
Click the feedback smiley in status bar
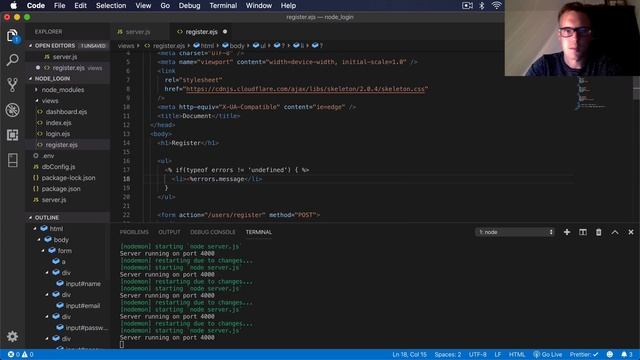pyautogui.click(x=609, y=354)
